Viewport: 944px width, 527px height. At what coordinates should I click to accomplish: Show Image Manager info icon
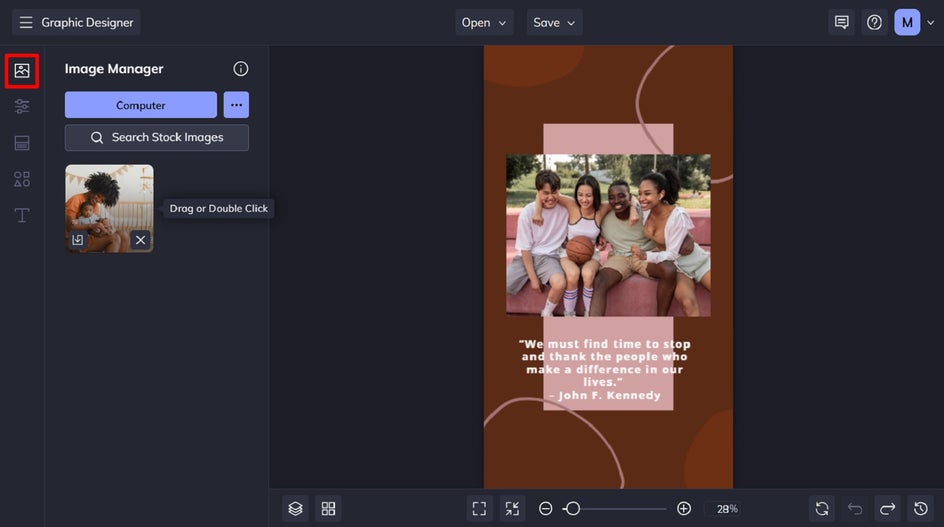coord(241,69)
